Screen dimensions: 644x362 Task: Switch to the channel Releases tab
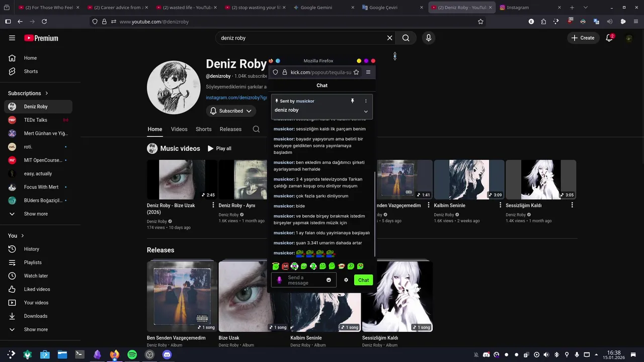click(230, 129)
